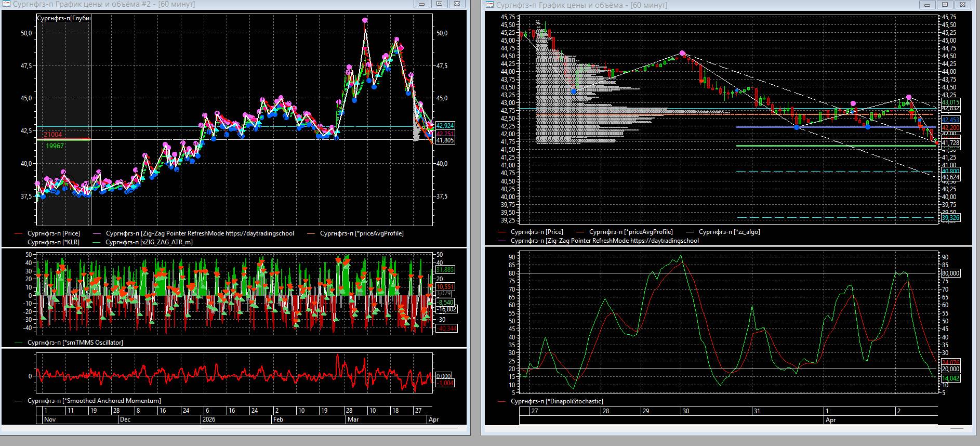Viewport: 980px width, 446px height.
Task: Click the left chart window's title bar icon
Action: [x=7, y=4]
